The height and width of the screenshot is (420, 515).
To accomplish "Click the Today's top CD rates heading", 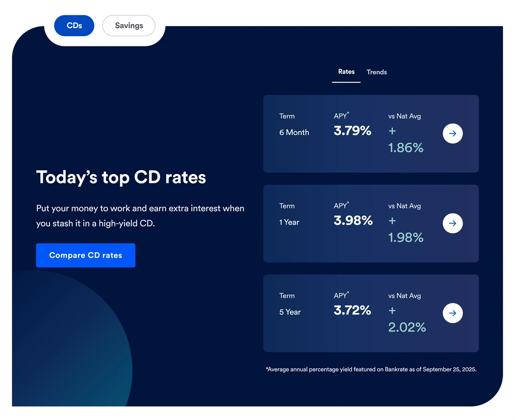I will coord(121,177).
